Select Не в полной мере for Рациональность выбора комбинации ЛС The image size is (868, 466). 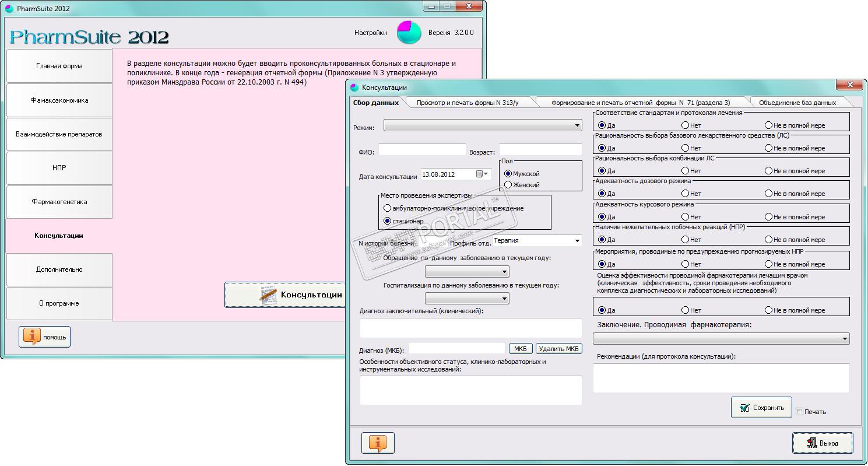tap(769, 171)
